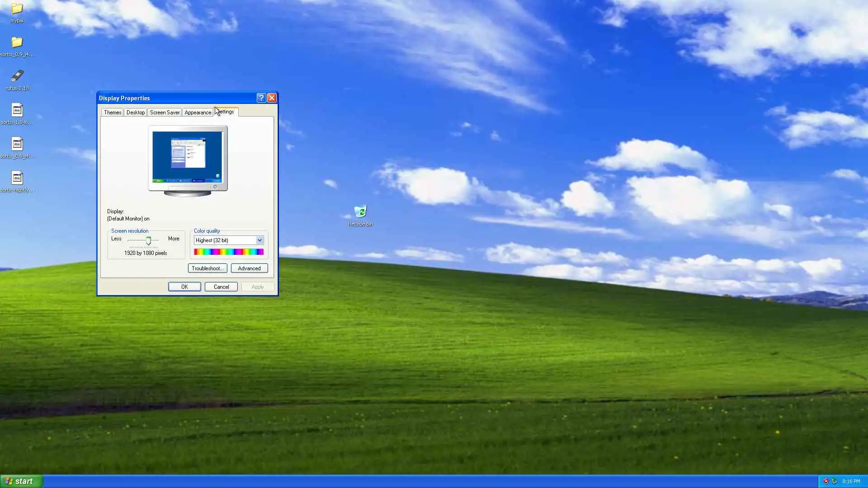Click the Safely Remove Hardware tray icon
The height and width of the screenshot is (488, 868).
point(834,481)
